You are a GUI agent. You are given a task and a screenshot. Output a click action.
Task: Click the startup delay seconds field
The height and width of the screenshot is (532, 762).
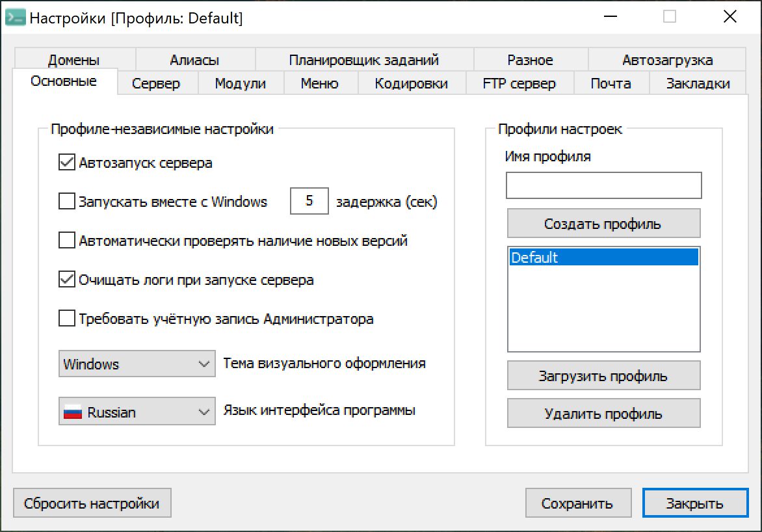[309, 202]
